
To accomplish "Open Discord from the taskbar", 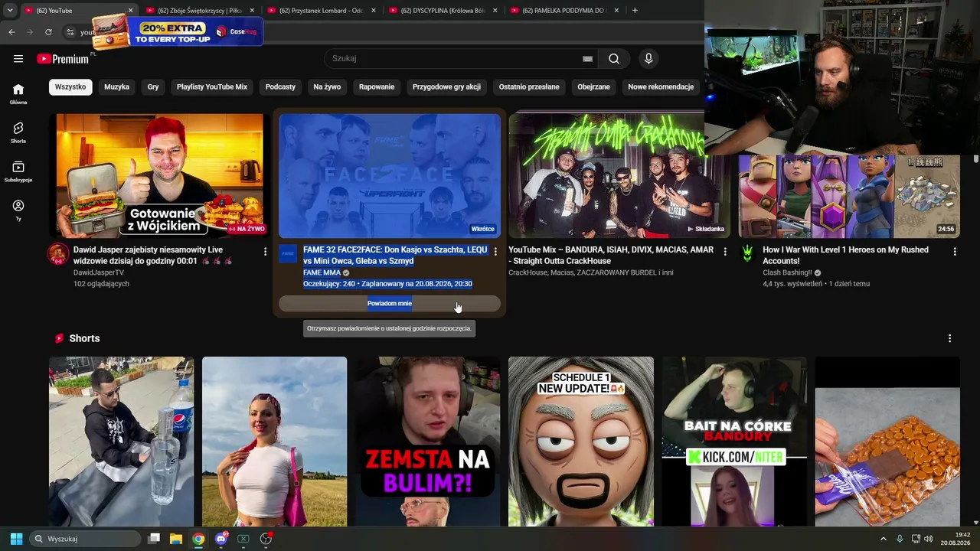I will tap(221, 539).
